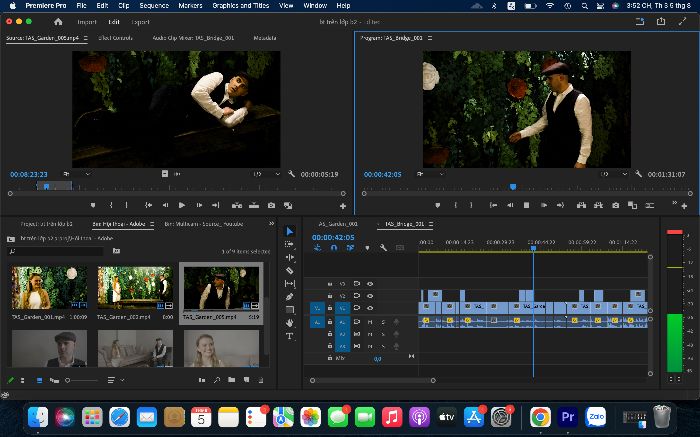Select the Slip tool
The height and width of the screenshot is (437, 700).
click(290, 283)
